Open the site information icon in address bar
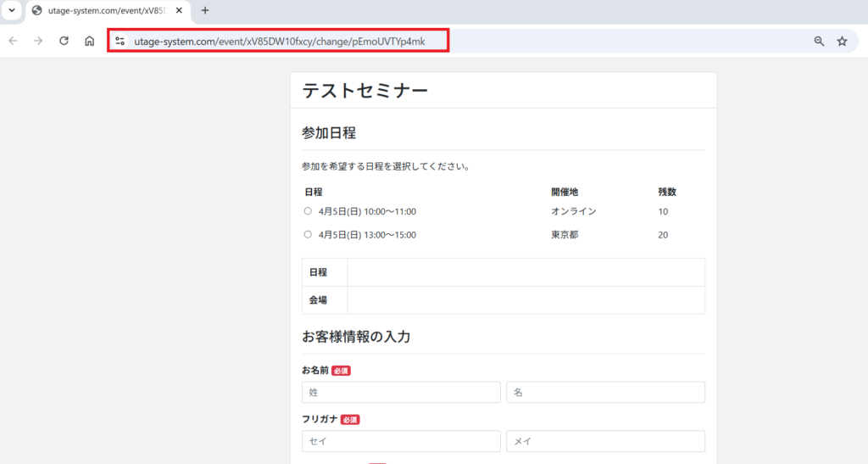The image size is (868, 464). coord(120,41)
